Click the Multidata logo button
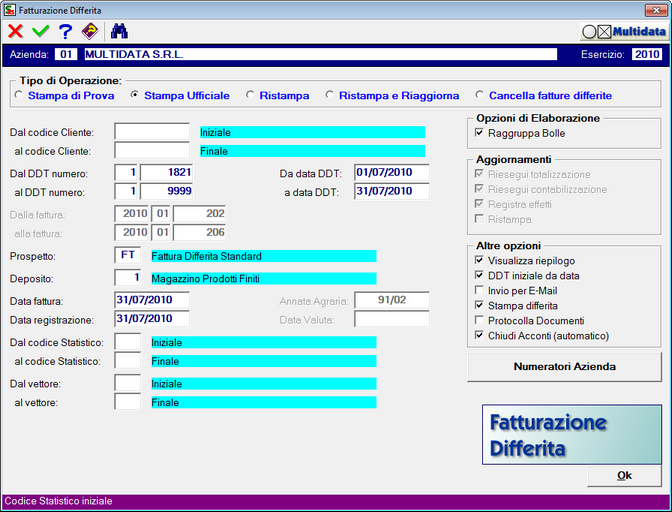This screenshot has height=512, width=672. pos(624,32)
